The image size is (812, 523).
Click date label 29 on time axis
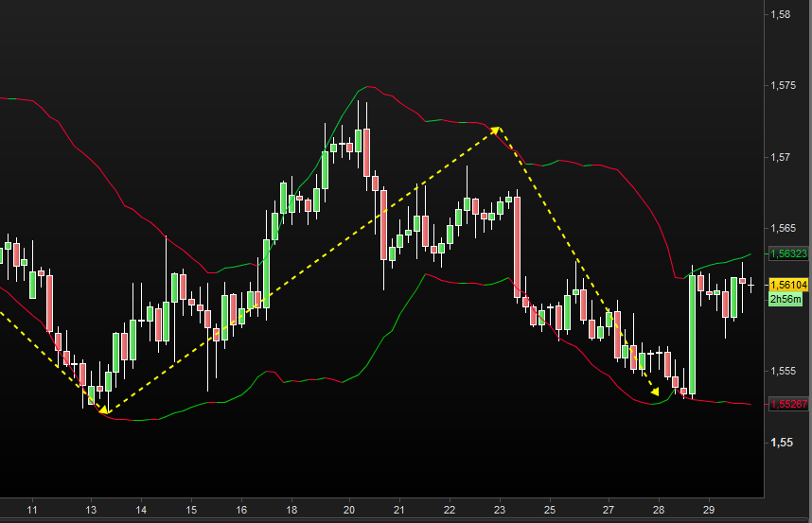click(x=709, y=510)
